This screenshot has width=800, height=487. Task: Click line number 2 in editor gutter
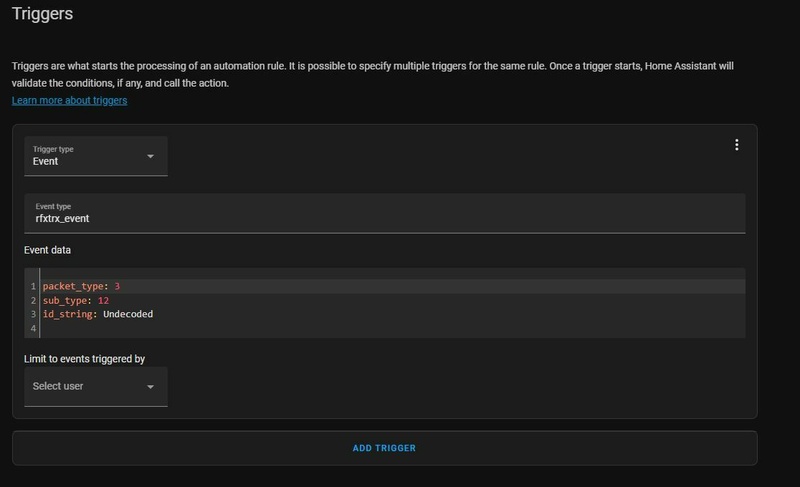coord(33,300)
